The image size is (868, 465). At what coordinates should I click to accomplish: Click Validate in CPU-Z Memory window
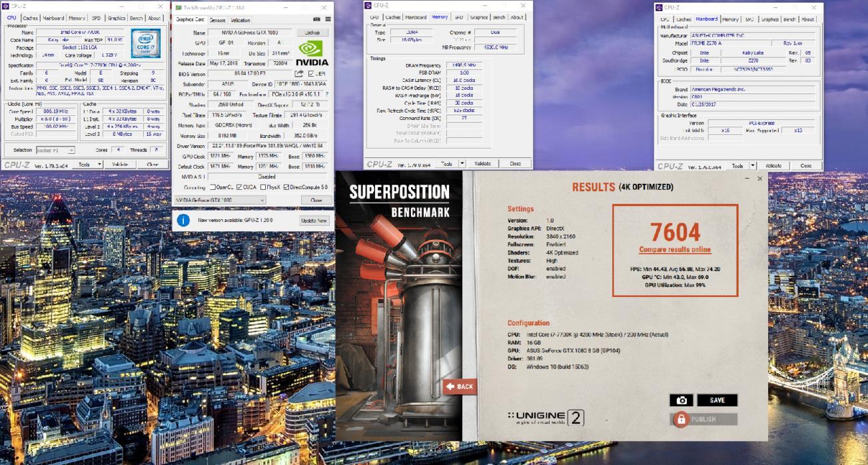pos(483,164)
